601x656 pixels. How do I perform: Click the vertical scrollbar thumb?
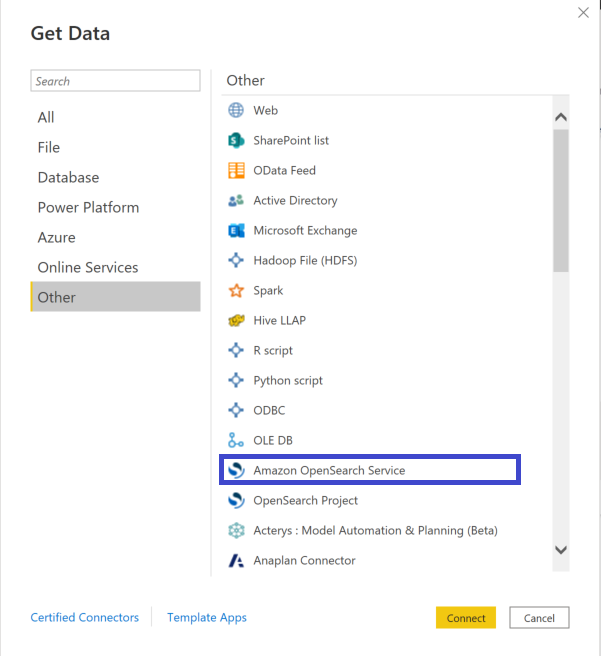tap(561, 201)
